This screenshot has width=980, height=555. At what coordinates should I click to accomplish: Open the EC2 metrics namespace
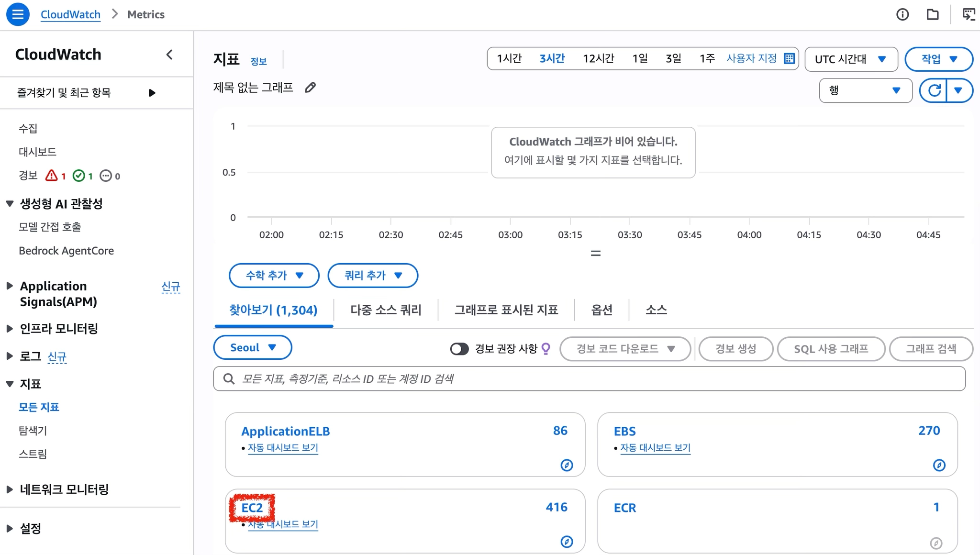(252, 508)
